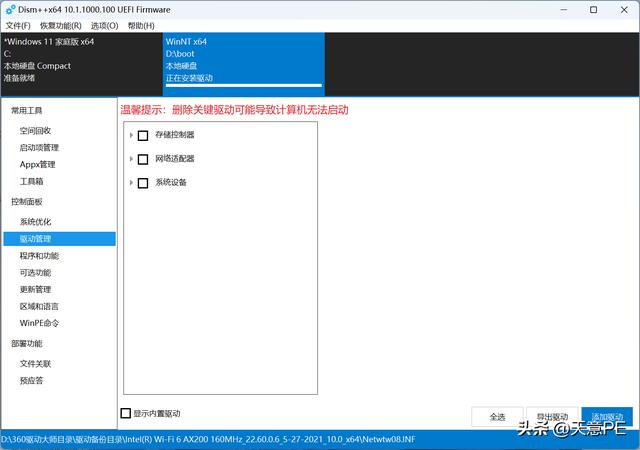Click the 部署功能 section header
Screen dimensions: 640x450
click(x=27, y=343)
